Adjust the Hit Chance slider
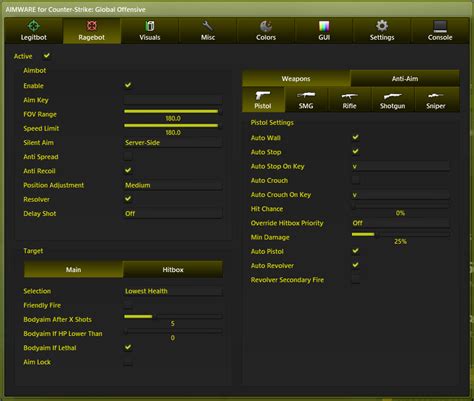 pos(401,206)
